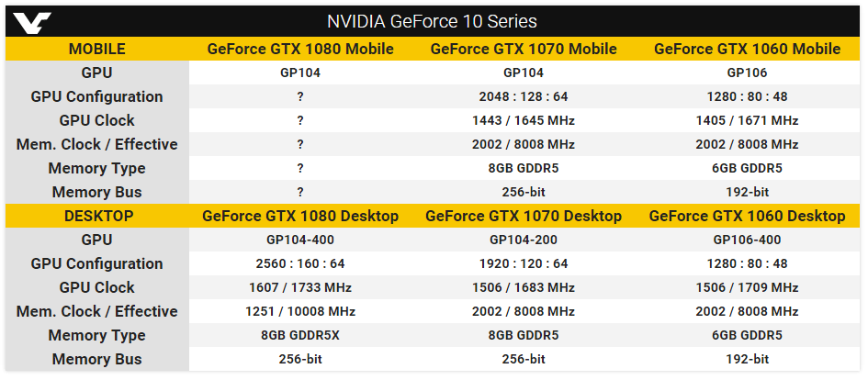Click GeForce GTX 1080 Mobile column header

tap(300, 49)
